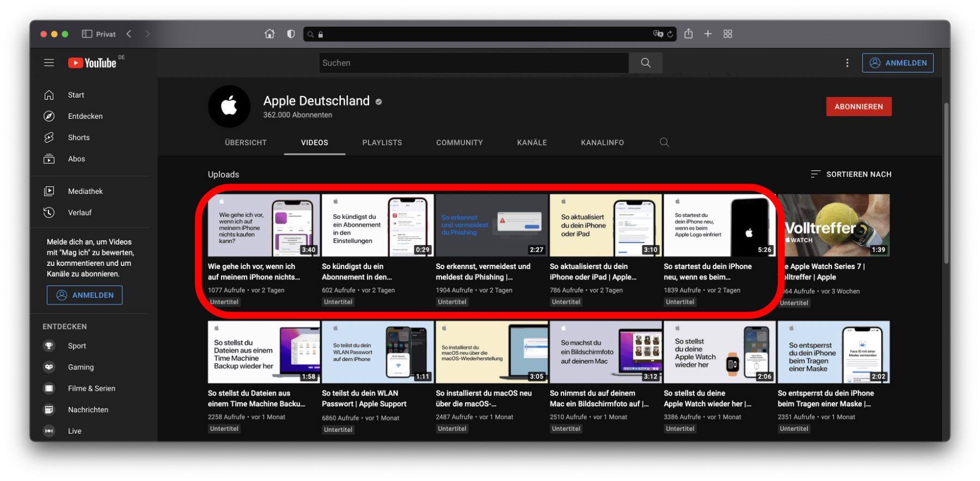Click the Filme & Serien icon
Screen dimensions: 980x481
point(49,388)
